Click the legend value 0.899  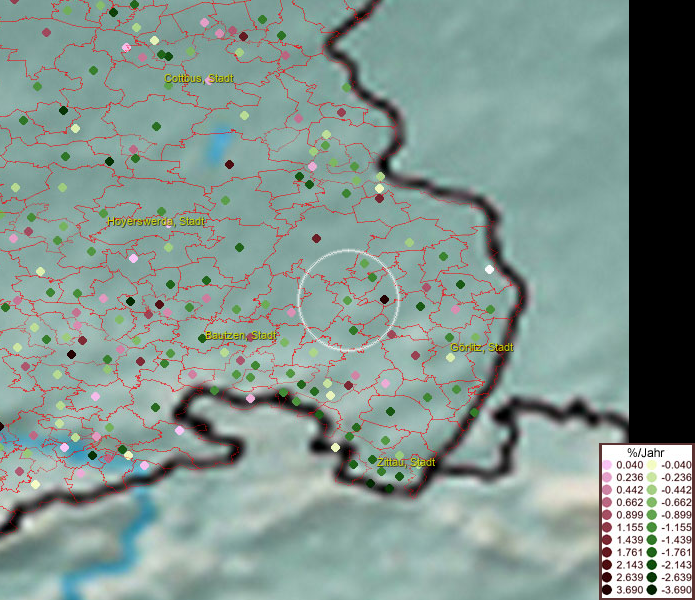pos(629,515)
